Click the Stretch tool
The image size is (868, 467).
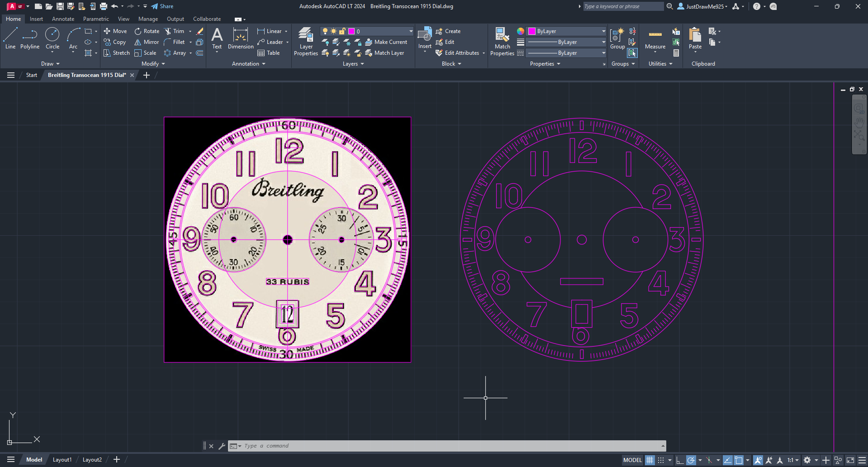pos(117,53)
